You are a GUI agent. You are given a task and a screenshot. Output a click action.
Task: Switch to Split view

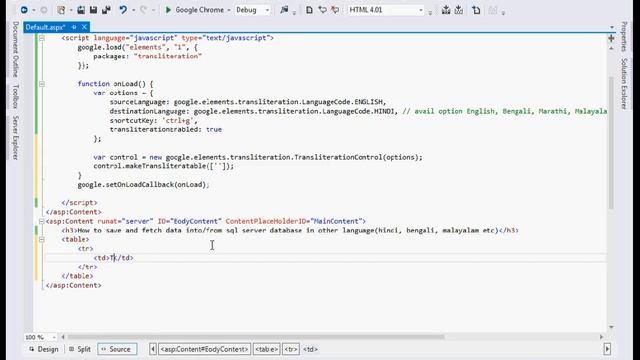click(x=80, y=349)
